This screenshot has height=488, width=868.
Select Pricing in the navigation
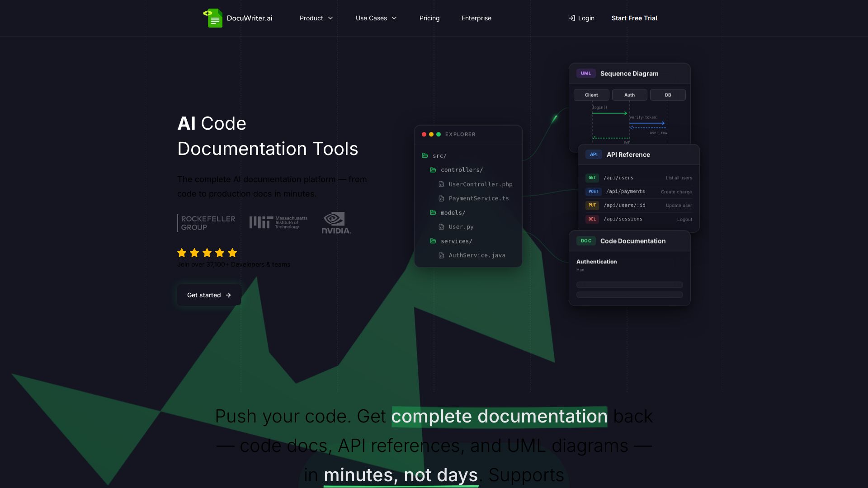click(429, 18)
